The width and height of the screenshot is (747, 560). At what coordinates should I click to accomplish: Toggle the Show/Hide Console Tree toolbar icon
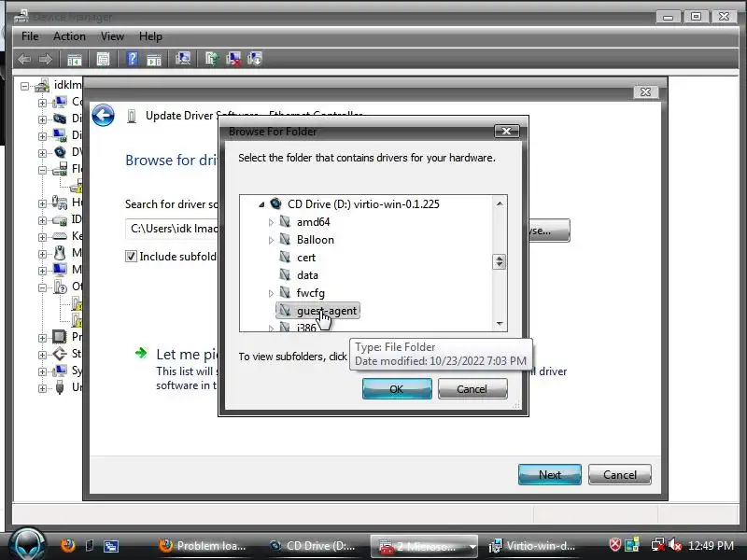click(x=75, y=60)
